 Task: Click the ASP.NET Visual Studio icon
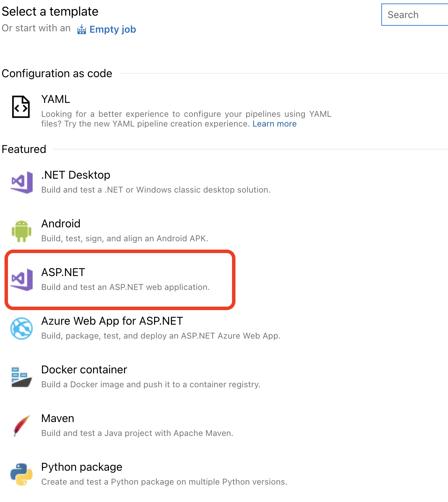(22, 279)
